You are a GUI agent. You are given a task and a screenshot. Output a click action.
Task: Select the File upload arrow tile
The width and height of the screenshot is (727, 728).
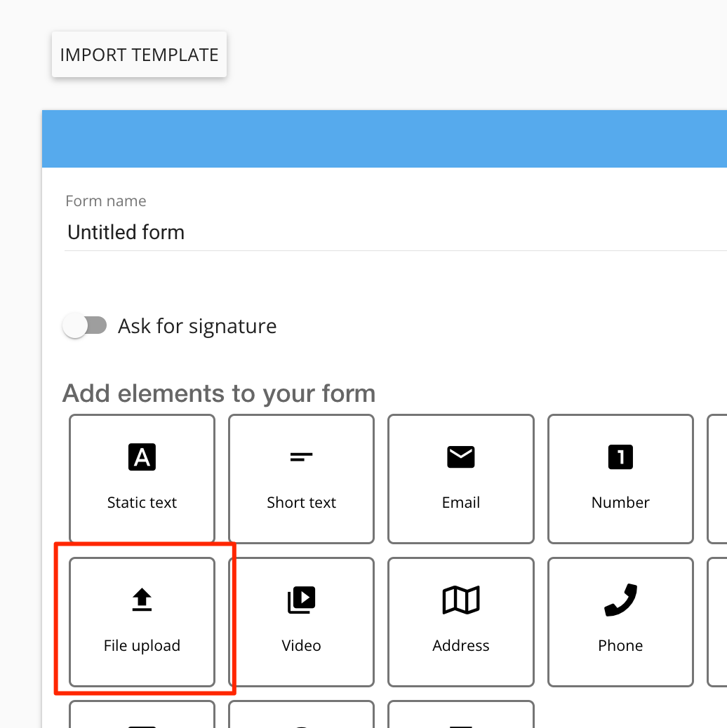(x=142, y=621)
